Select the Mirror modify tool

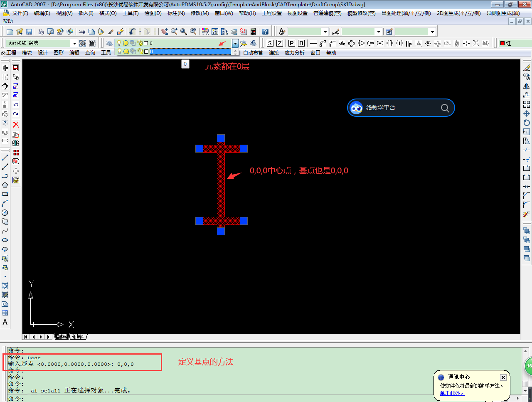tap(527, 86)
